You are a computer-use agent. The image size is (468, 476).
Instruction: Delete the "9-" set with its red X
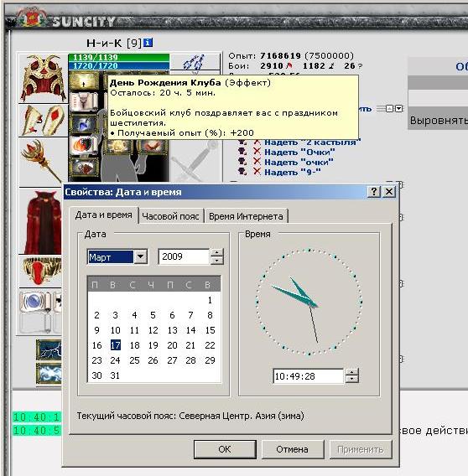[257, 172]
